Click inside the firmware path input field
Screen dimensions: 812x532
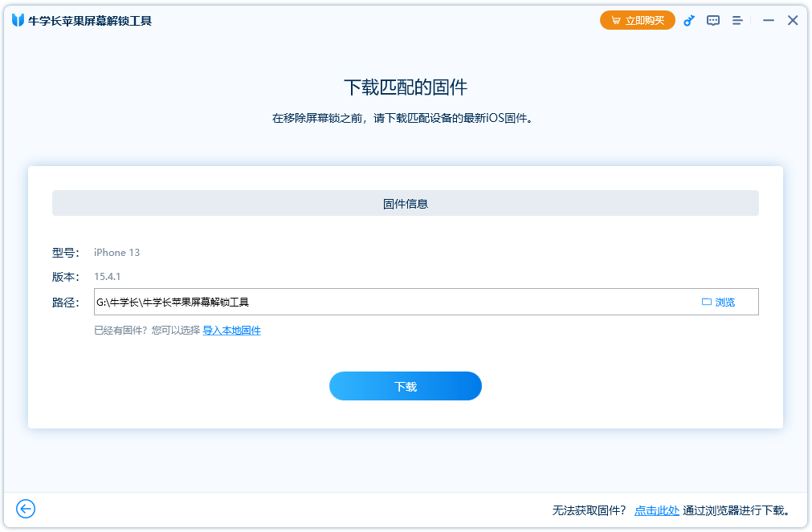tap(321, 301)
